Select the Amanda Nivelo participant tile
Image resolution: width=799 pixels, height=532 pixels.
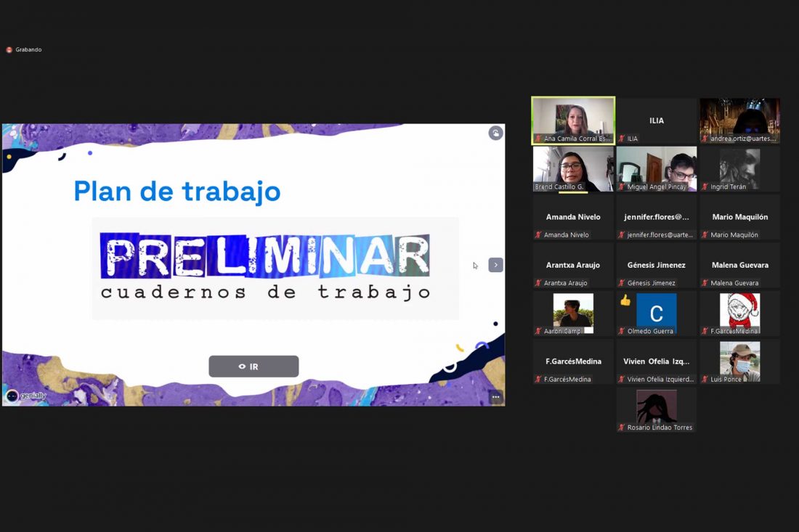point(572,217)
